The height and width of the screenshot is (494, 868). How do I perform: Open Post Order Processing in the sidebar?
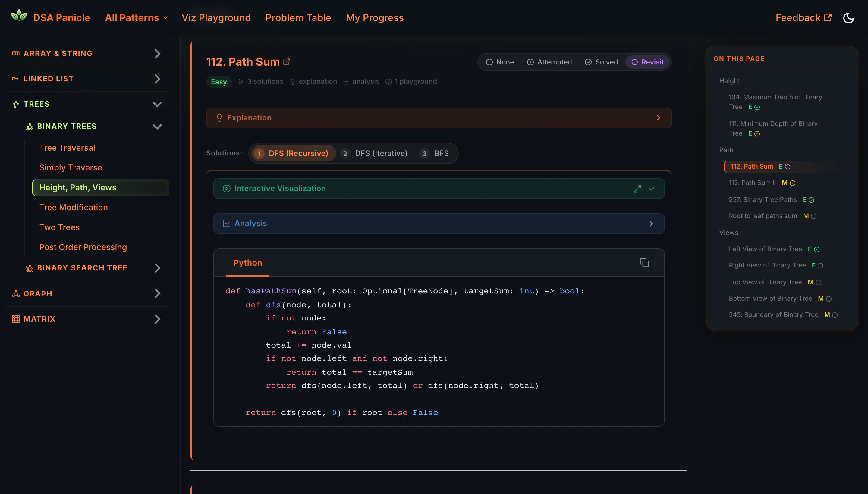(x=83, y=247)
